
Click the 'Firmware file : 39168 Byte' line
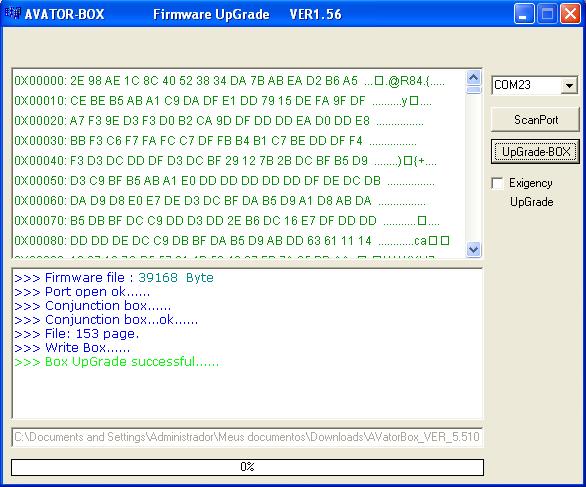coord(114,278)
